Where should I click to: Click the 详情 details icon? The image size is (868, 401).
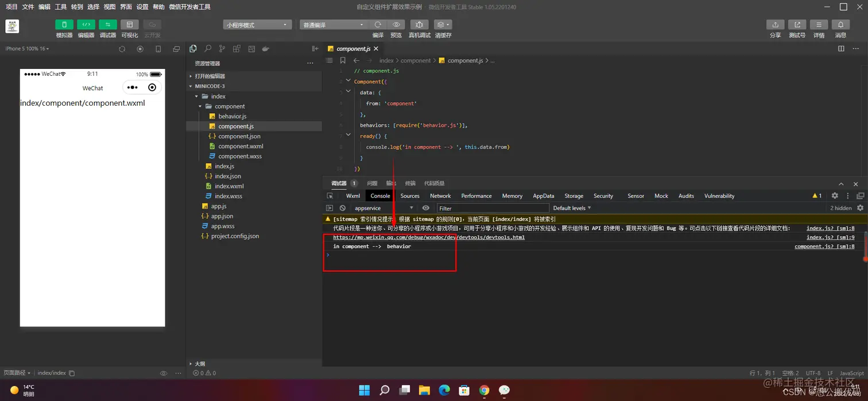[x=819, y=25]
